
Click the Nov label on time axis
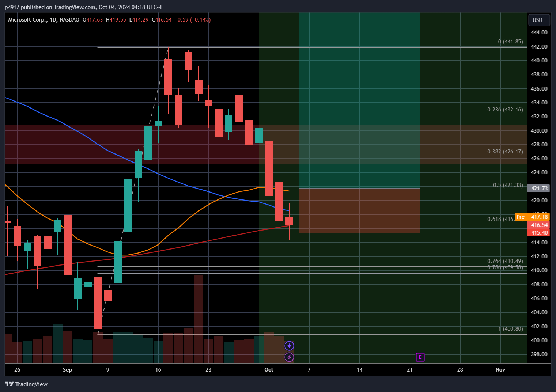coord(500,370)
